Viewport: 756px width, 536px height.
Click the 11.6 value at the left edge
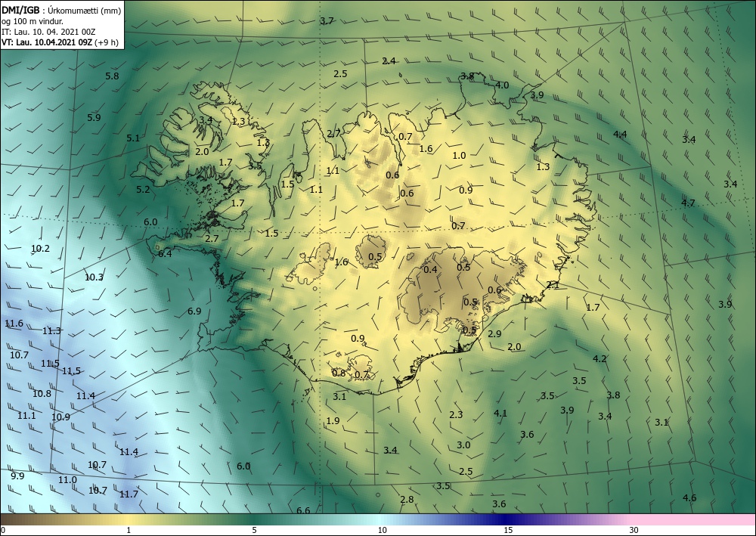(x=14, y=324)
